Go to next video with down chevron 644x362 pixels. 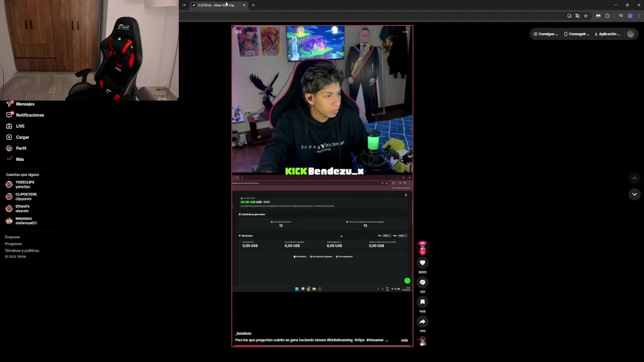coord(634,194)
